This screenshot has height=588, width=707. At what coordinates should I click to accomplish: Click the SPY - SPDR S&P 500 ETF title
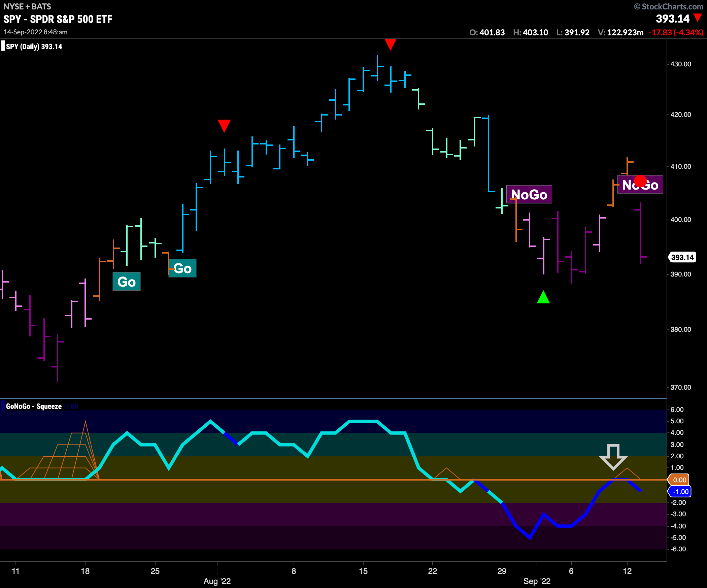(x=58, y=19)
